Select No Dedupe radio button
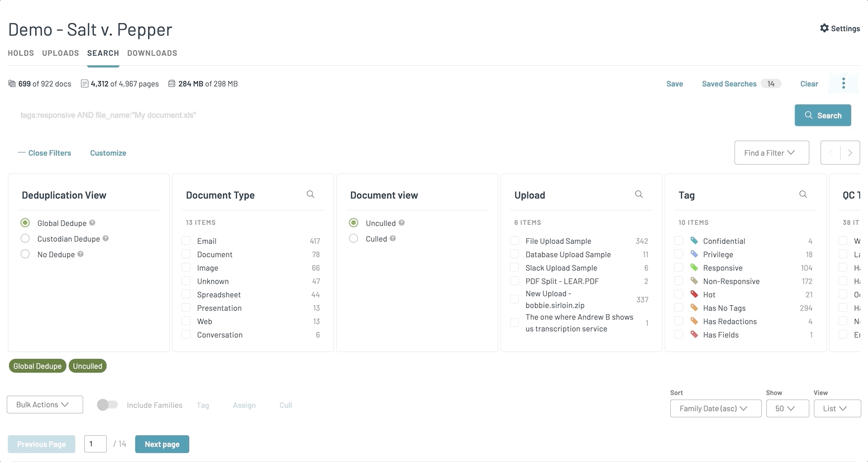This screenshot has width=868, height=462. [x=25, y=254]
